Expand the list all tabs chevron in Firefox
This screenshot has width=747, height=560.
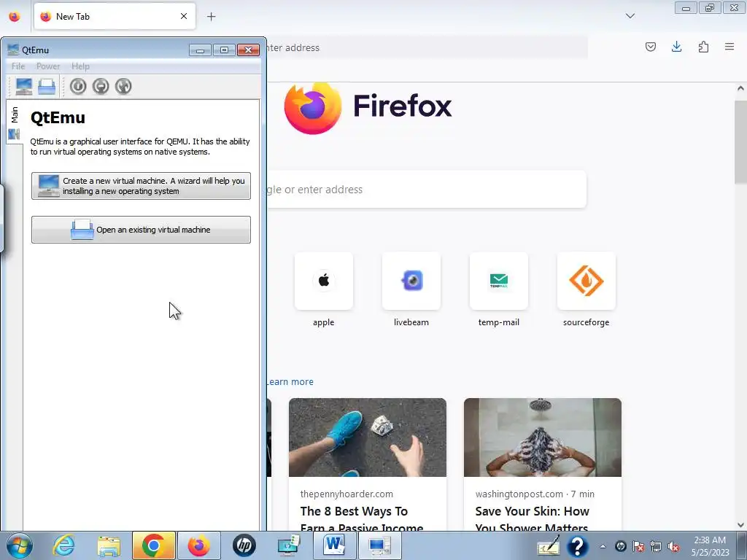tap(630, 16)
